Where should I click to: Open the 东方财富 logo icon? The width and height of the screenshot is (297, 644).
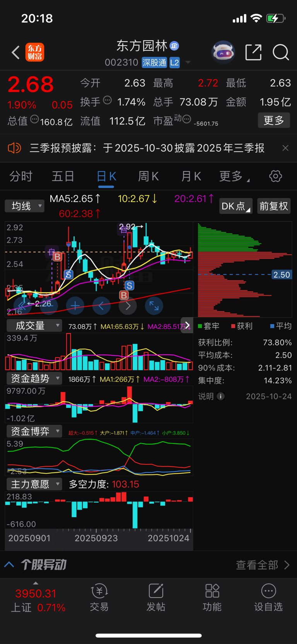coord(35,52)
